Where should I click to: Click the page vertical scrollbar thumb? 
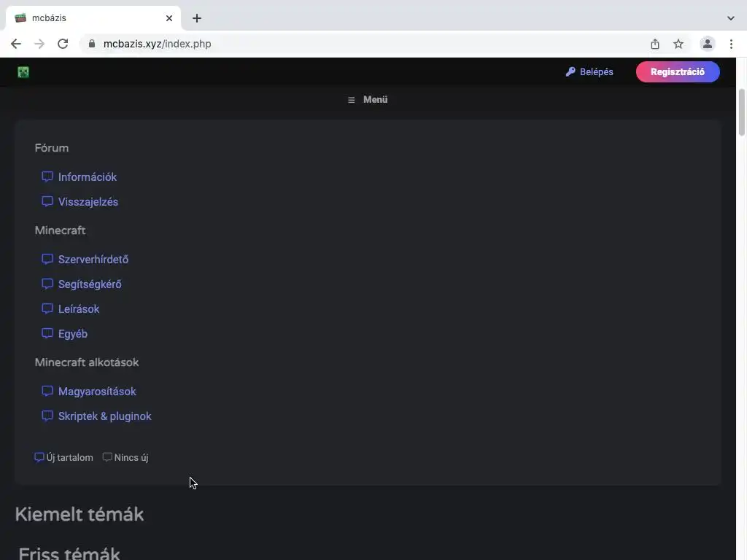pyautogui.click(x=742, y=112)
